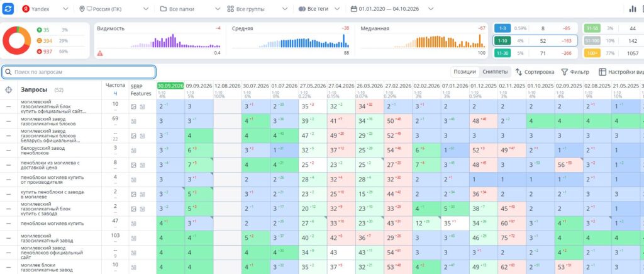Click the orange 394 unchanged indicator
Image resolution: width=644 pixels, height=274 pixels.
(45, 41)
